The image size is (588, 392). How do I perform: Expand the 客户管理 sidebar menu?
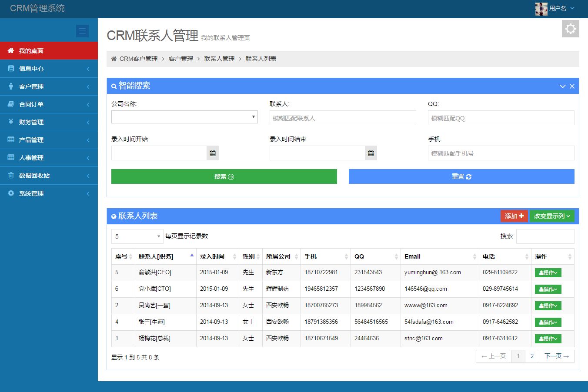click(49, 86)
